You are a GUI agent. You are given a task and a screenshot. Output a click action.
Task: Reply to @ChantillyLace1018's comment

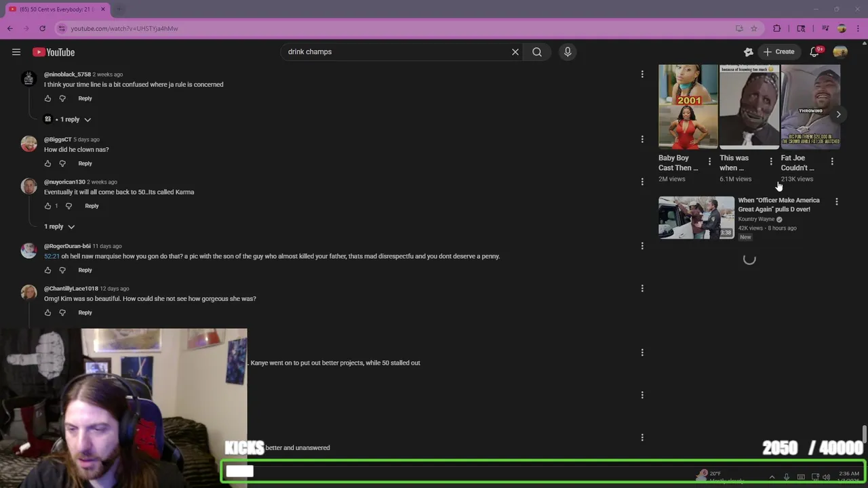point(85,312)
